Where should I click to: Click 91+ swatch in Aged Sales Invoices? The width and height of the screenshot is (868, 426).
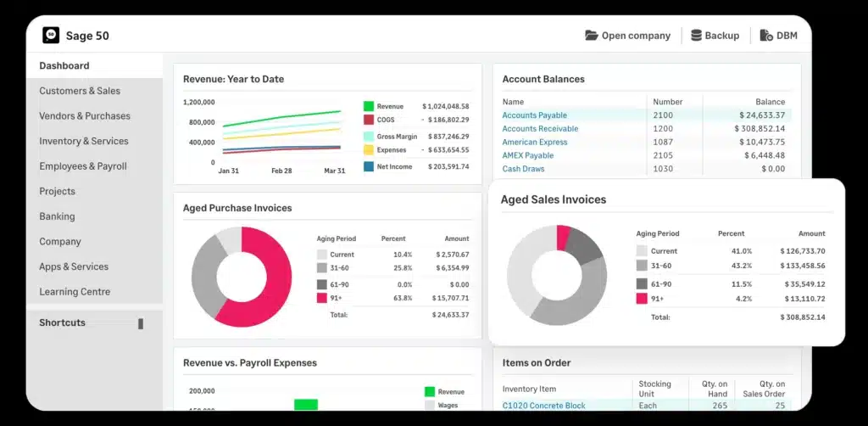642,299
